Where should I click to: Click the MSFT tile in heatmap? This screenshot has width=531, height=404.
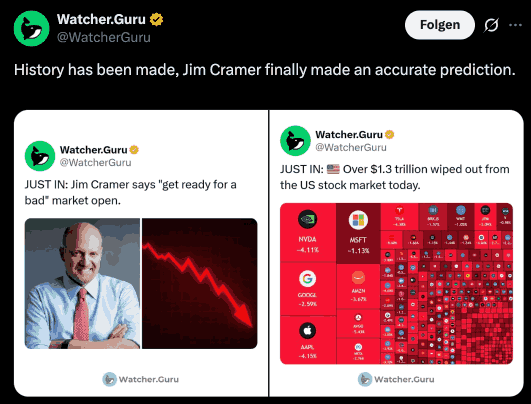tap(358, 233)
